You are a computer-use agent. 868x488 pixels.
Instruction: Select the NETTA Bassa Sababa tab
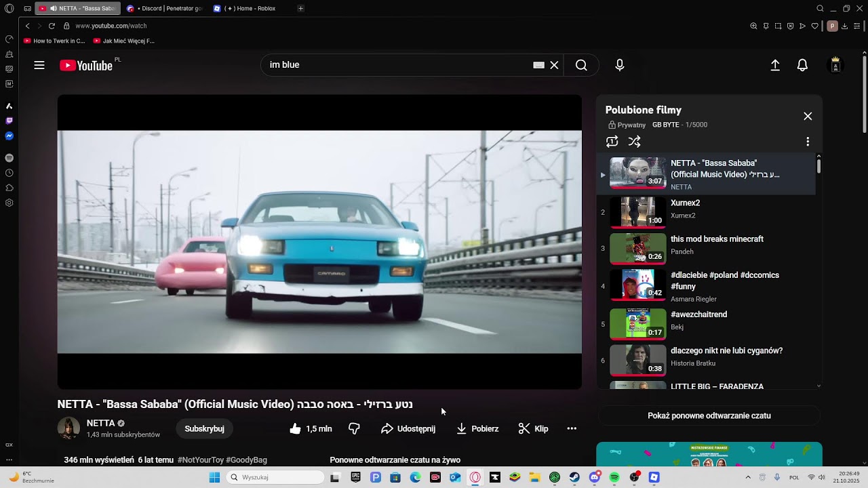coord(77,9)
